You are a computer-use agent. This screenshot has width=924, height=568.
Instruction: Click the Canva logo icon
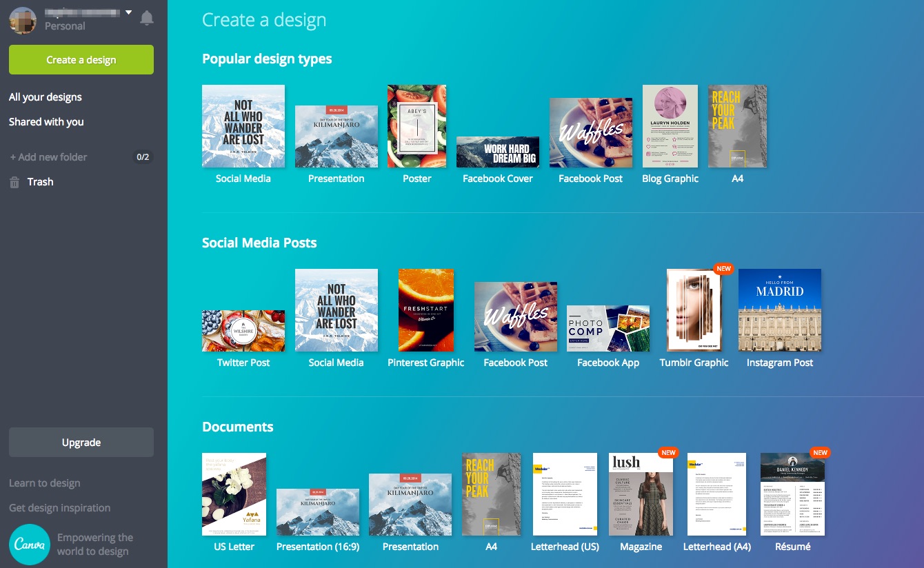(30, 545)
